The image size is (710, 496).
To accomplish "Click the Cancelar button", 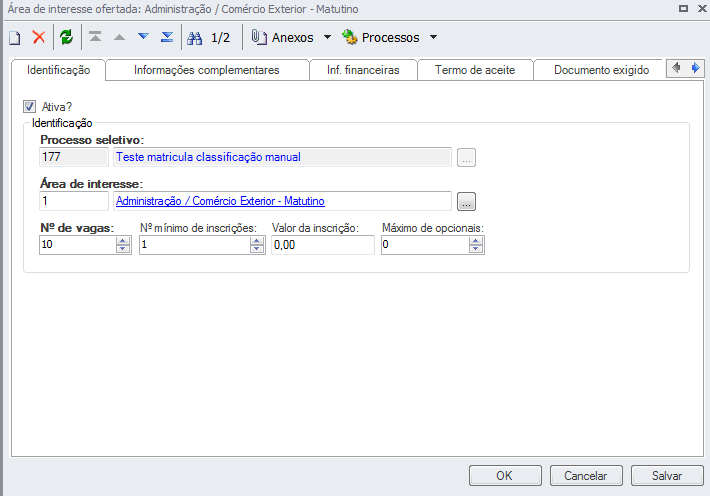I will (586, 476).
